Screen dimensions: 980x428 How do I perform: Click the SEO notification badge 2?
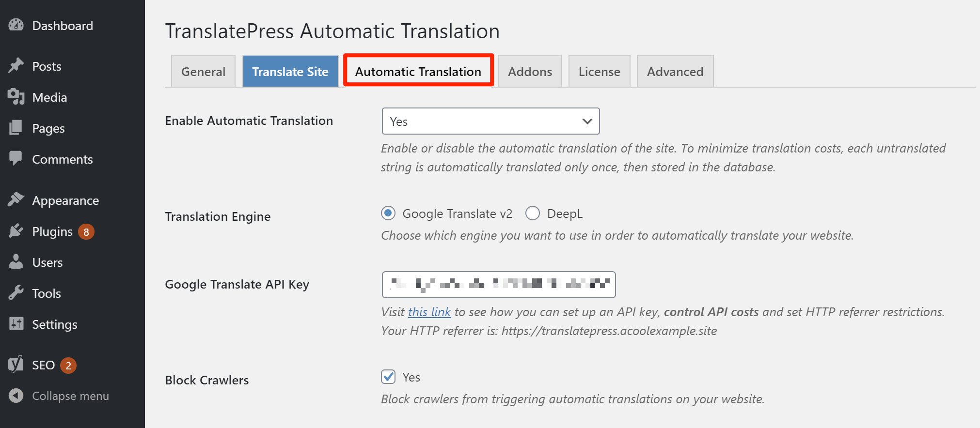pyautogui.click(x=68, y=365)
